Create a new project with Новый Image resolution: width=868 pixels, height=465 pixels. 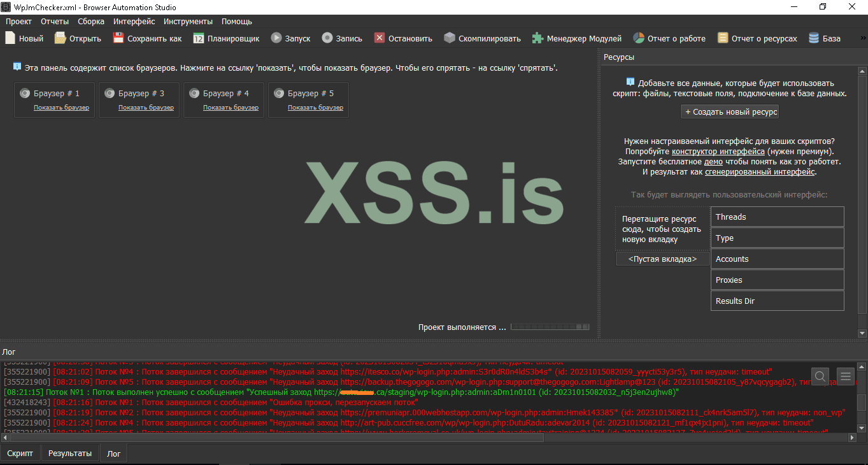click(x=24, y=38)
